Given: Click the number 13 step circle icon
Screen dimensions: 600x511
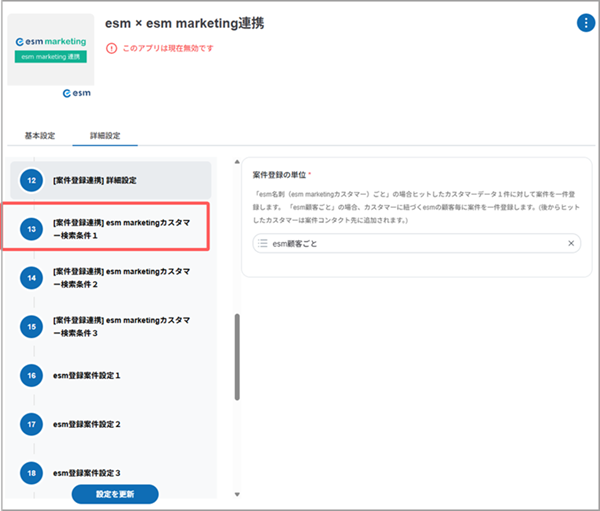Looking at the screenshot, I should tap(32, 228).
